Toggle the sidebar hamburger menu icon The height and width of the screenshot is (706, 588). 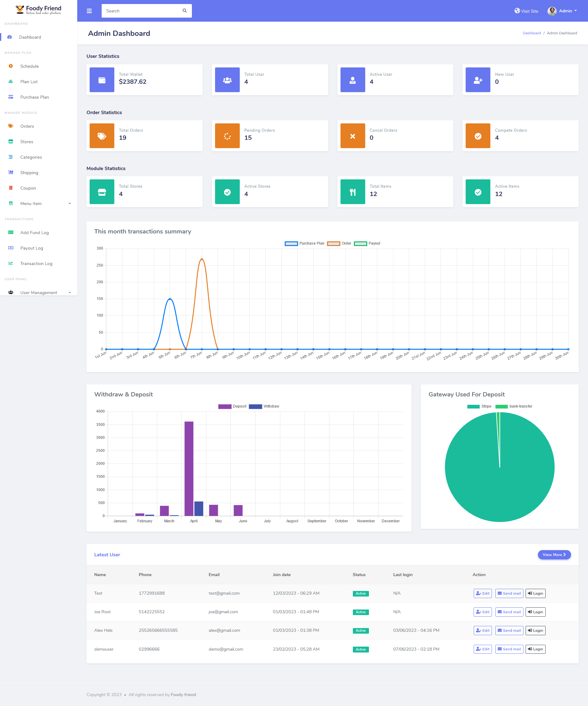89,11
